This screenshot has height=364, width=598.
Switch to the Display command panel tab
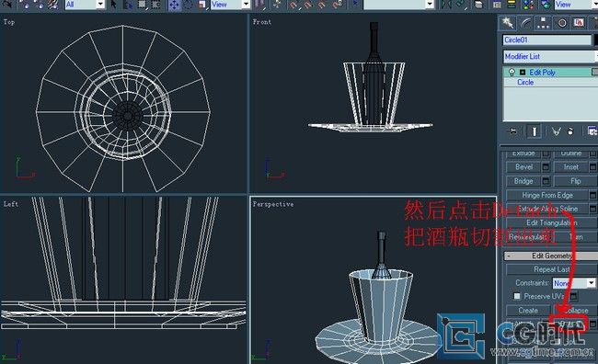[579, 22]
